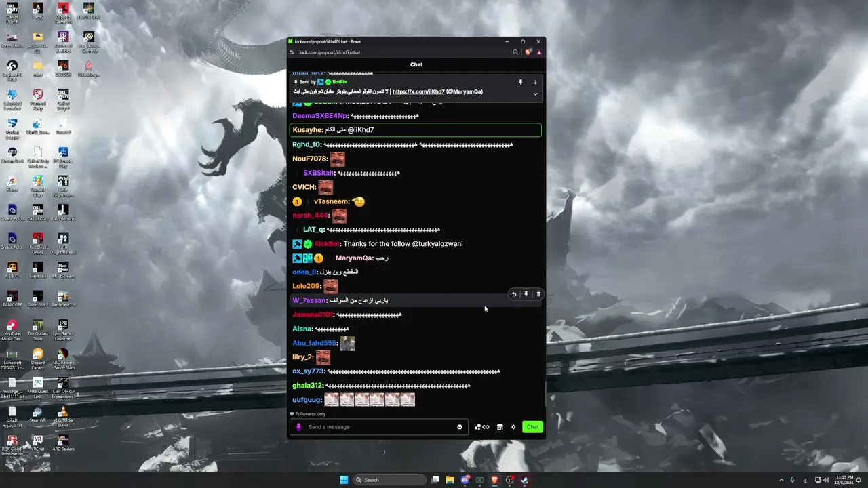Select YouTube Music Desktop icon
Image resolution: width=868 pixels, height=488 pixels.
pyautogui.click(x=12, y=329)
